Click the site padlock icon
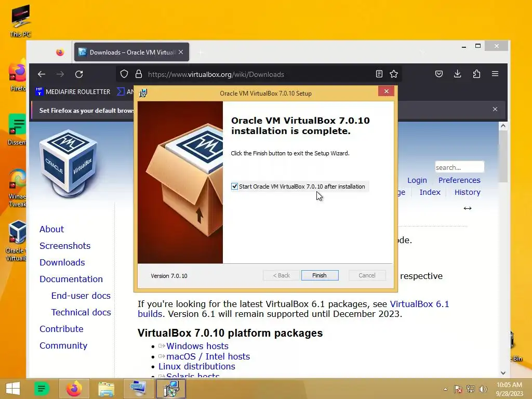The image size is (532, 399). [x=138, y=74]
